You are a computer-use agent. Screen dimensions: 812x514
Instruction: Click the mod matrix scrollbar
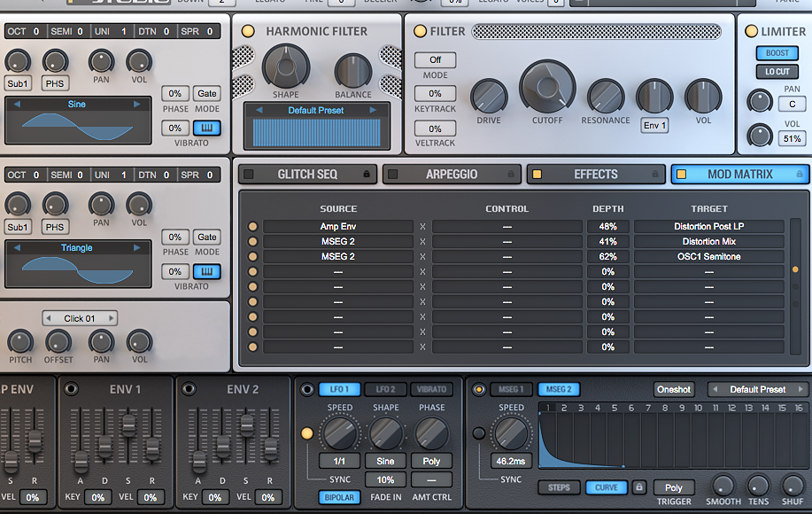(x=795, y=286)
